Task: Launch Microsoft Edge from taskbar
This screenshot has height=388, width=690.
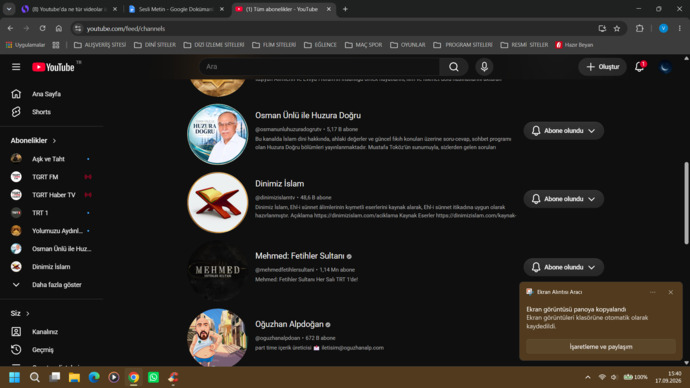Action: [x=94, y=377]
